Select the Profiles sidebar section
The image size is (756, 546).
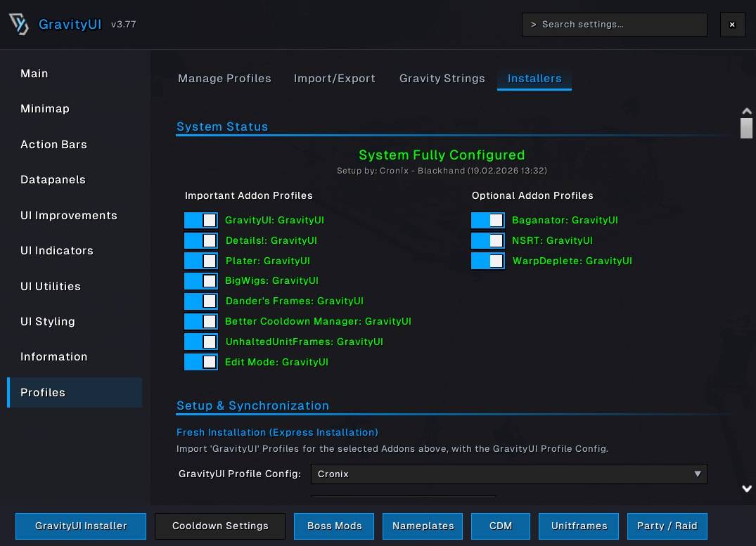tap(75, 392)
